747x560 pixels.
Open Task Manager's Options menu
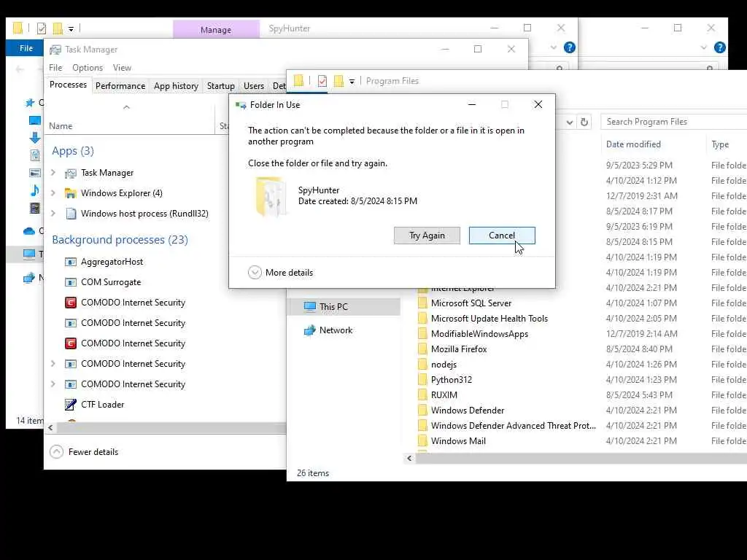(x=88, y=68)
